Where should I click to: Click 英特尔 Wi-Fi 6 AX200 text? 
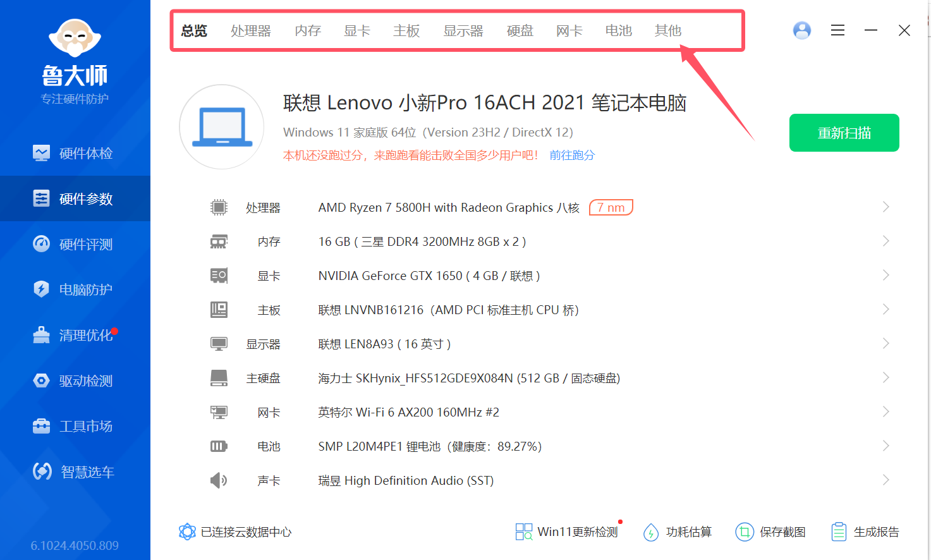(408, 412)
